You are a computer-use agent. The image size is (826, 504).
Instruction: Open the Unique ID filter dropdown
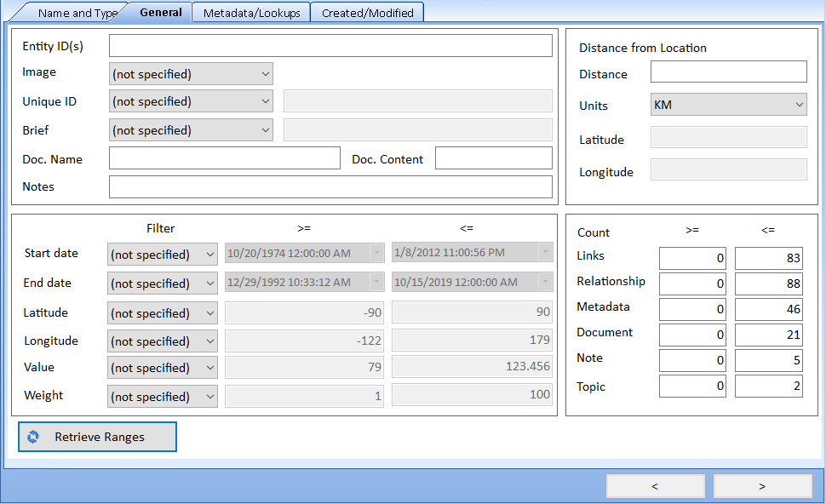tap(191, 101)
